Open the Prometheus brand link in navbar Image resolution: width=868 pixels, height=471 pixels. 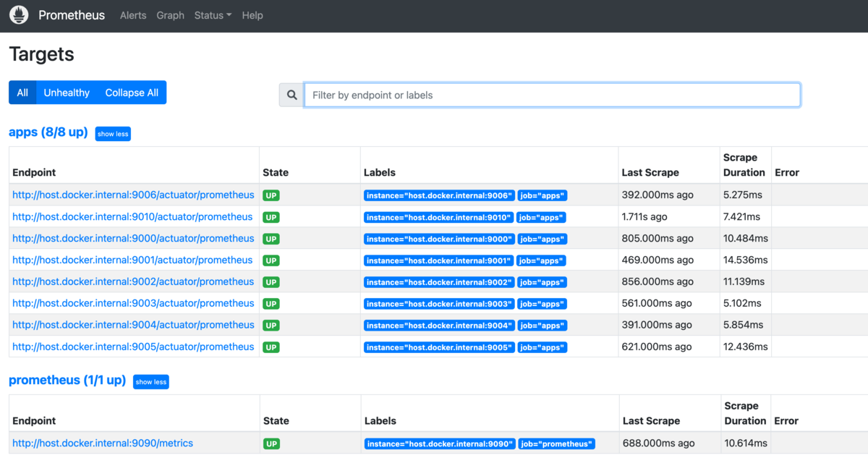(x=72, y=15)
